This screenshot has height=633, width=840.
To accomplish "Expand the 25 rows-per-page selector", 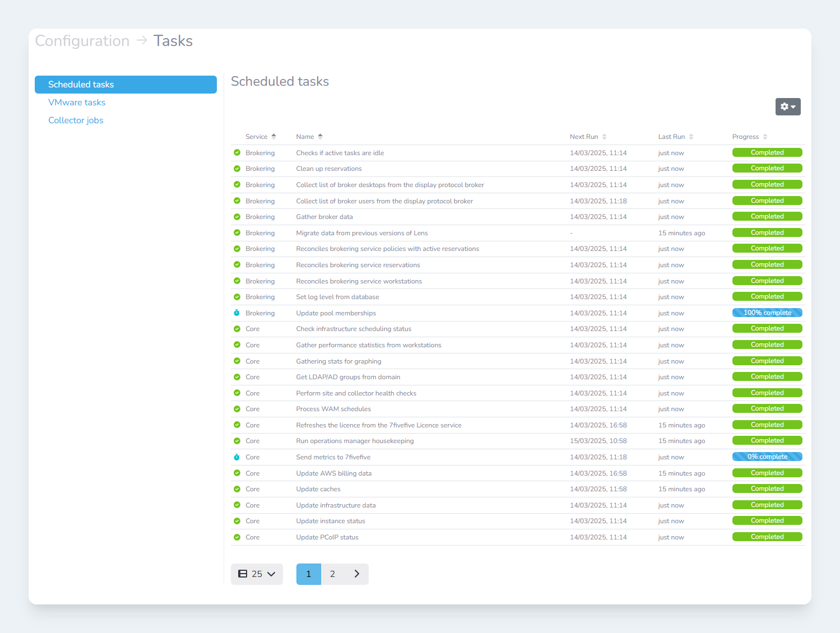I will pos(257,574).
